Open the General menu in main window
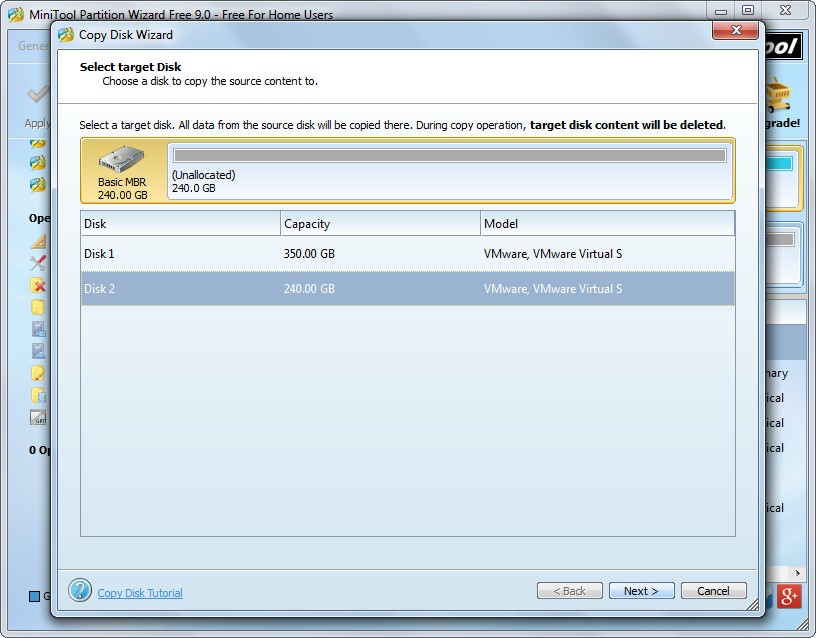The width and height of the screenshot is (816, 638). [x=33, y=46]
